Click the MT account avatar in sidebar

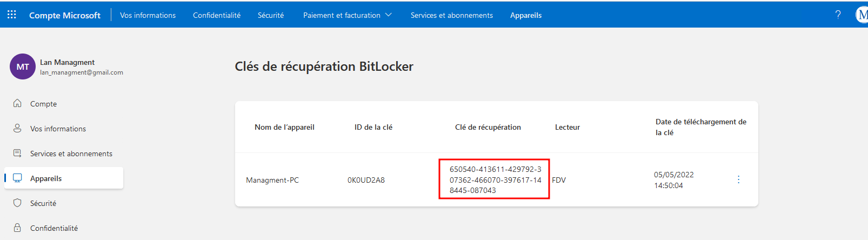tap(23, 66)
